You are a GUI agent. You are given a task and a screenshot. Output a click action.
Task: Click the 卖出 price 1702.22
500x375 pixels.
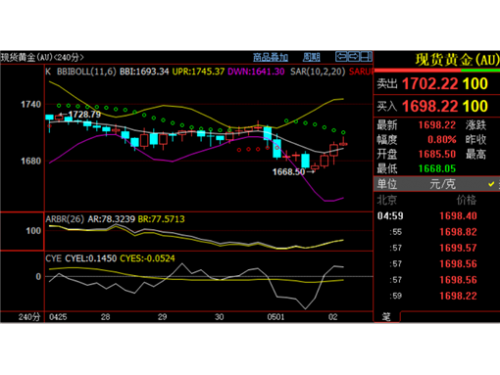[x=430, y=84]
